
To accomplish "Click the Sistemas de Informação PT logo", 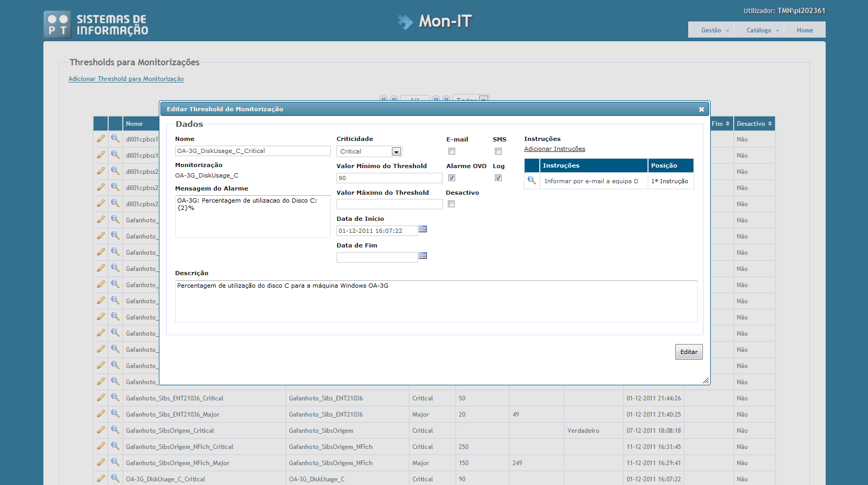I will coord(96,24).
